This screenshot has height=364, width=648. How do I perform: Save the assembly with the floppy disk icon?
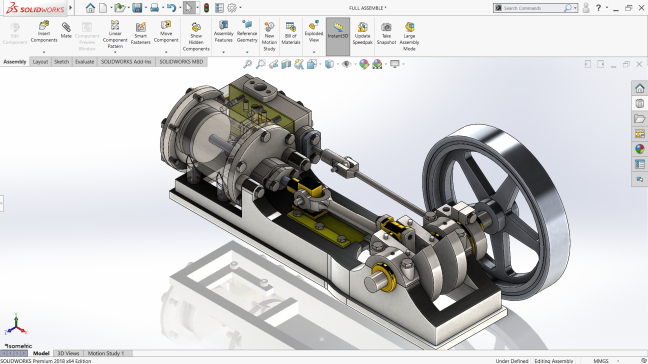point(137,8)
